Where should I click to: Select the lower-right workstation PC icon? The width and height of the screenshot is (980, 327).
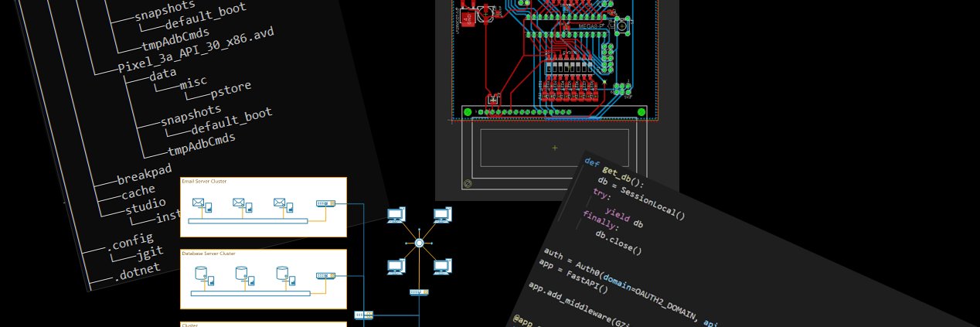442,267
